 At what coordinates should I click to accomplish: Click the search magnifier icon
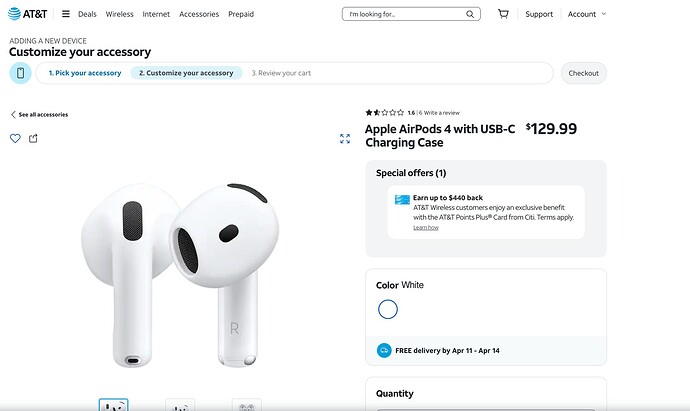(472, 14)
